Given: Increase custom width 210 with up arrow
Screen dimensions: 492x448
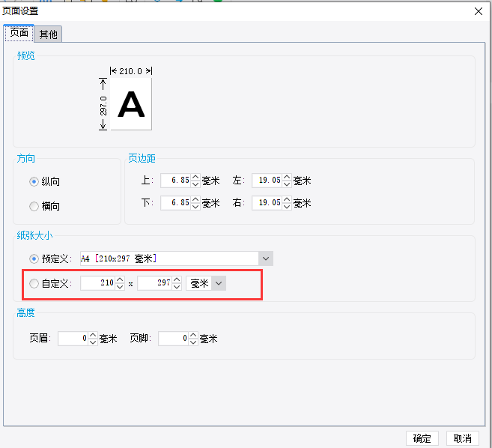Looking at the screenshot, I should point(120,279).
